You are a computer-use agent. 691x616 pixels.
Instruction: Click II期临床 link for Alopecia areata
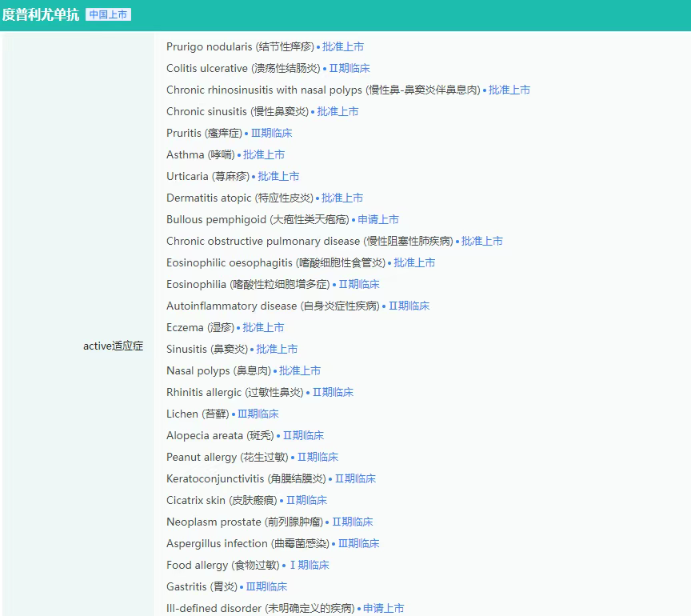coord(303,435)
